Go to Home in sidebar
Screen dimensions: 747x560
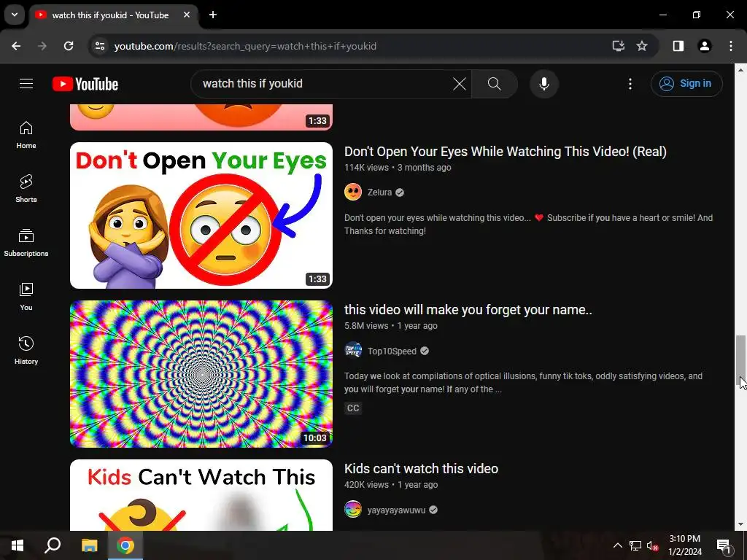point(26,135)
